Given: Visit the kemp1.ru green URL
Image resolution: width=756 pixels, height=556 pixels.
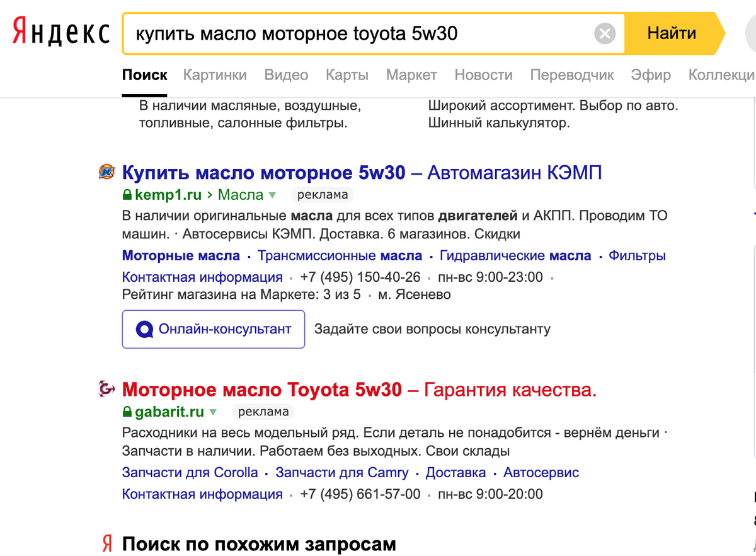Looking at the screenshot, I should click(x=168, y=195).
